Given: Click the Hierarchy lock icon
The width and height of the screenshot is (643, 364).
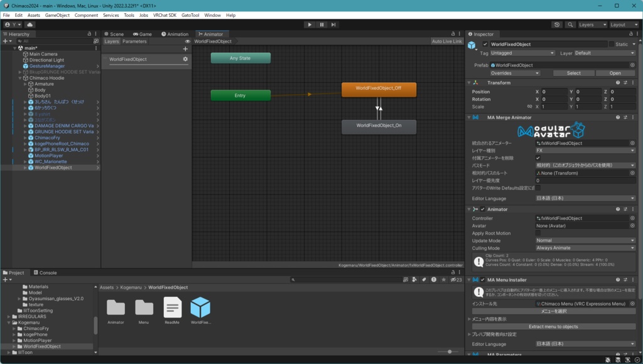Looking at the screenshot, I should click(89, 34).
